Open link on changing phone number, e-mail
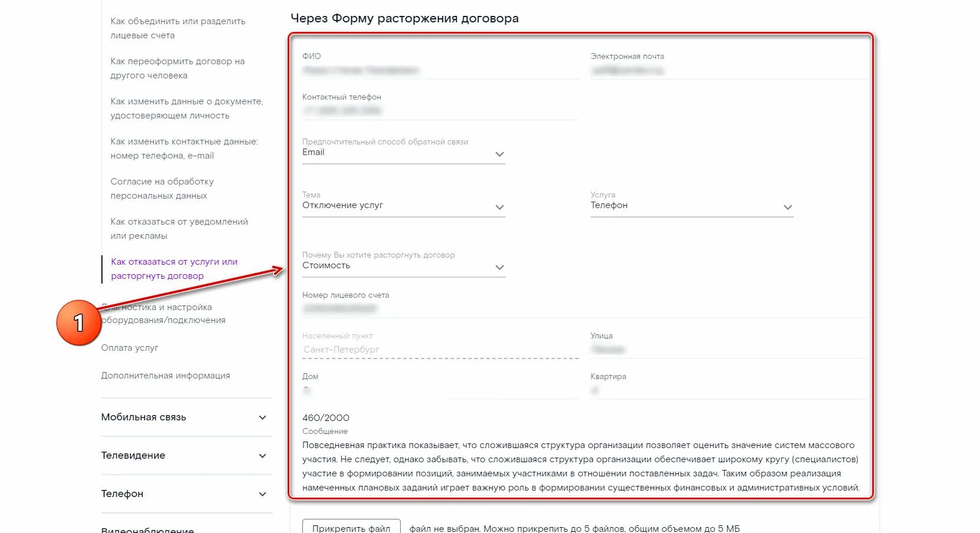 (x=184, y=149)
